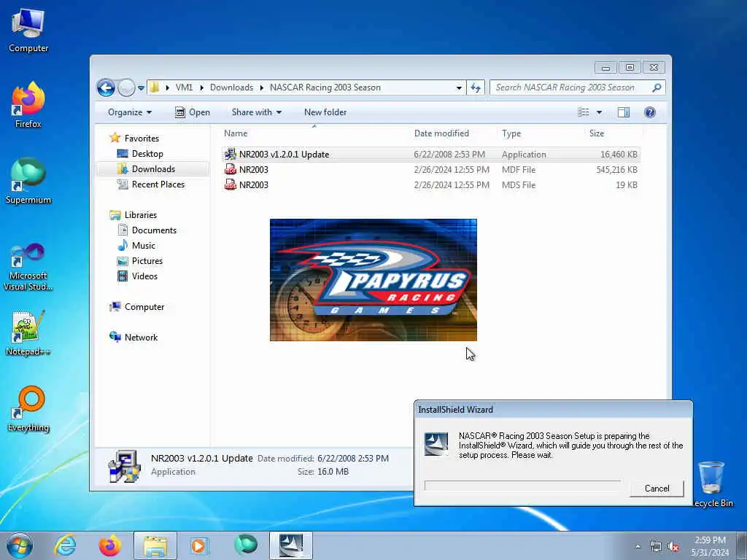Sort files by the Name column header
Screen dimensions: 747x560
[236, 134]
